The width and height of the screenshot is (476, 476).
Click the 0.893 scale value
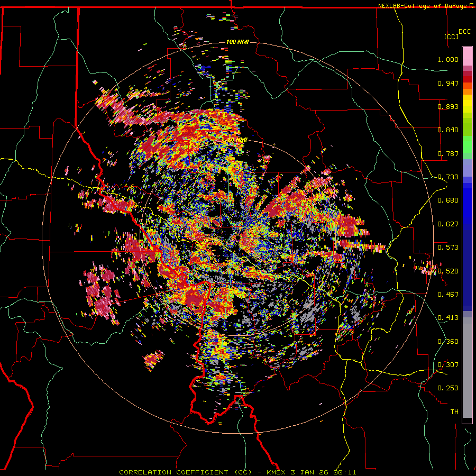click(x=448, y=106)
